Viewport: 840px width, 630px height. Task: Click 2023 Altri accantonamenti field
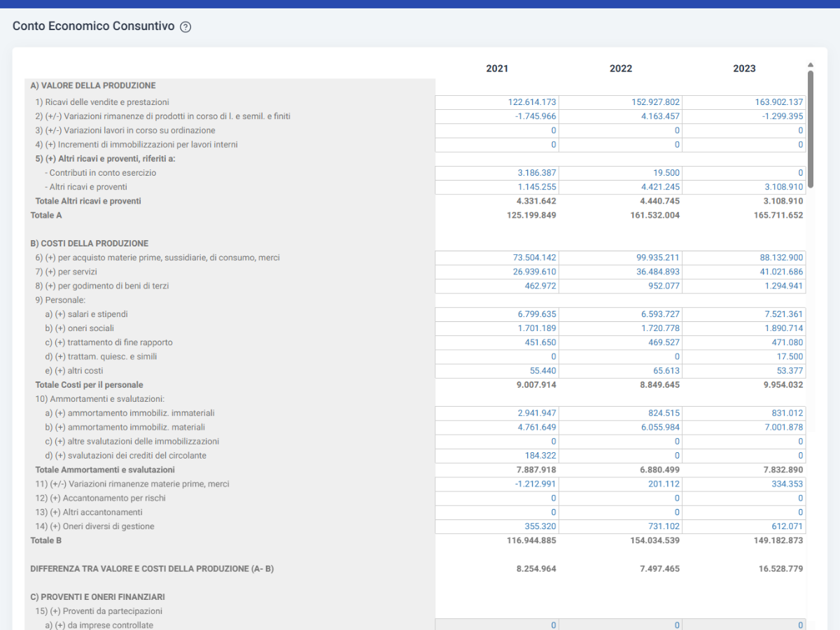(x=744, y=512)
